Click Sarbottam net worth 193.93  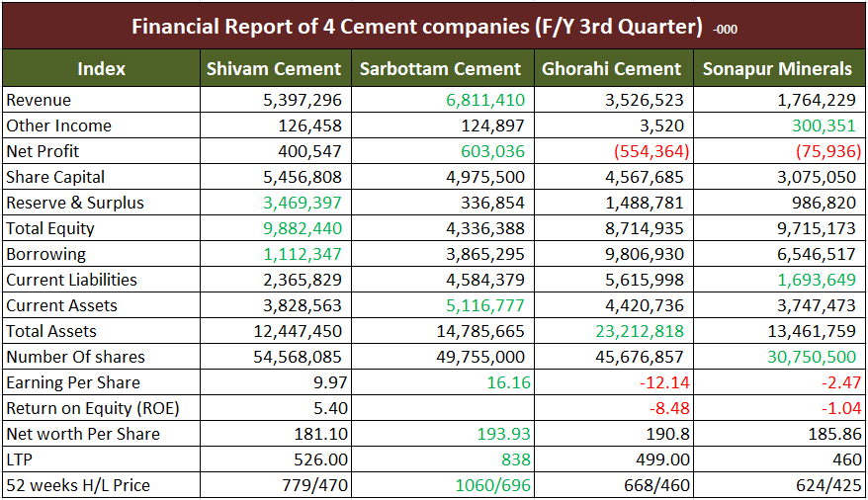tap(504, 434)
